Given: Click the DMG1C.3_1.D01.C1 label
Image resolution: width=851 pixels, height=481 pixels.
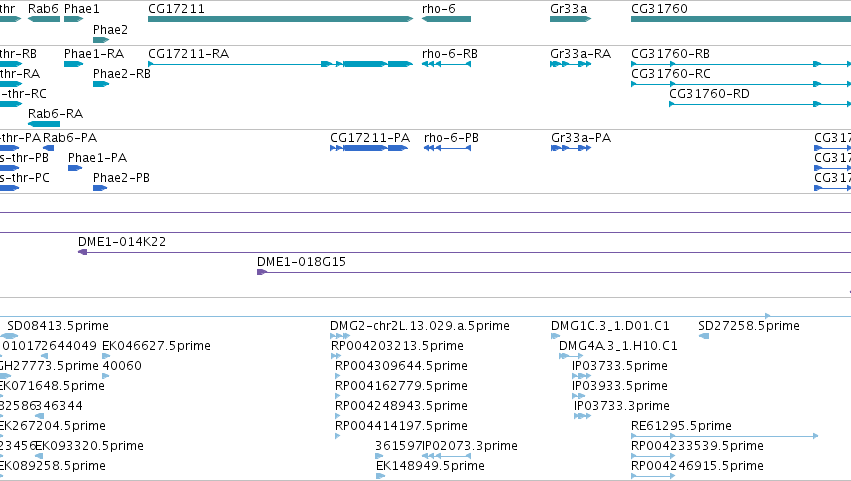Looking at the screenshot, I should 610,326.
